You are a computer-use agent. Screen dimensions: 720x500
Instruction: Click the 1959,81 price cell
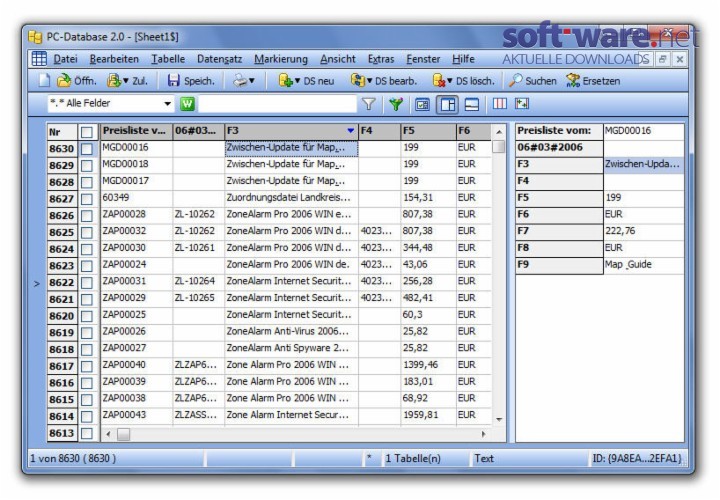tap(428, 415)
